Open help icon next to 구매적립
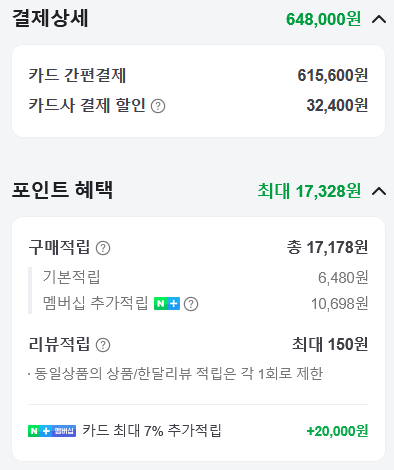The image size is (394, 470). (x=103, y=248)
